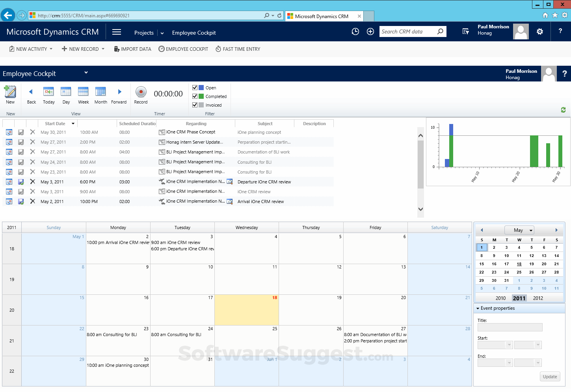The height and width of the screenshot is (392, 571).
Task: Toggle the Invoiced filter off
Action: (195, 105)
